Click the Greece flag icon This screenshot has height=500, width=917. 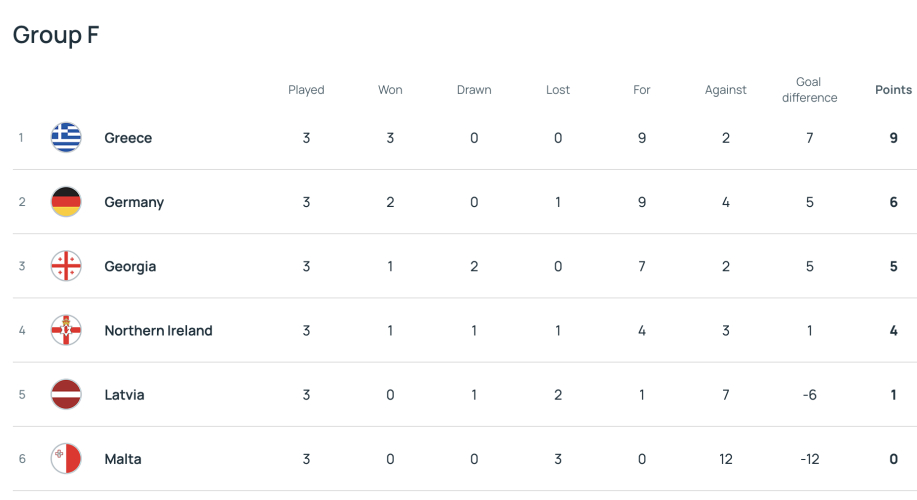(66, 138)
